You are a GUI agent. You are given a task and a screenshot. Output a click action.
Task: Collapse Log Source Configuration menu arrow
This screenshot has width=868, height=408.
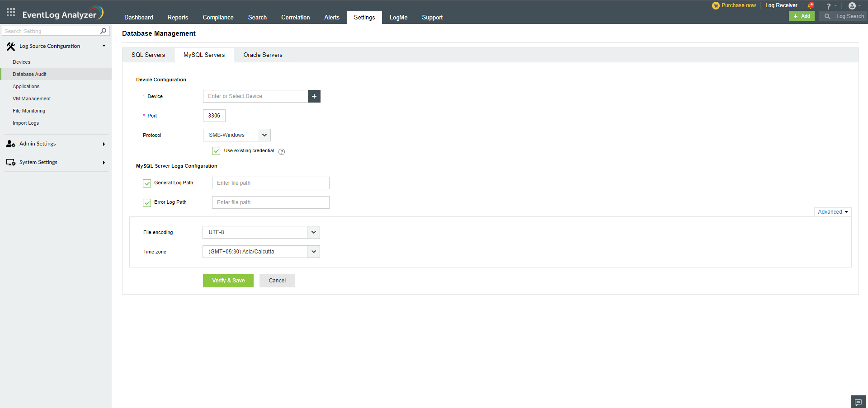pyautogui.click(x=104, y=46)
